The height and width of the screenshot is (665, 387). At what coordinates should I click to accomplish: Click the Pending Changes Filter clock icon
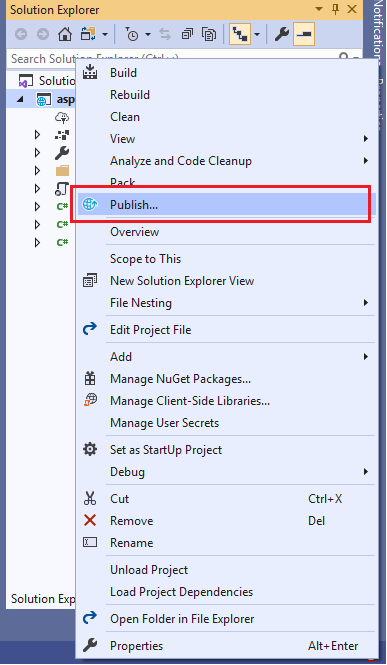[133, 34]
